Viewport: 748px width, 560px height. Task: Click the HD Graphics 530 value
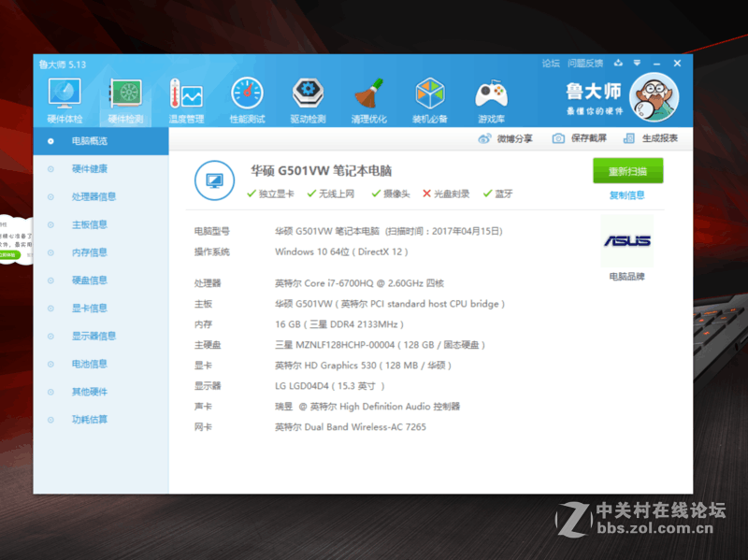(x=363, y=366)
